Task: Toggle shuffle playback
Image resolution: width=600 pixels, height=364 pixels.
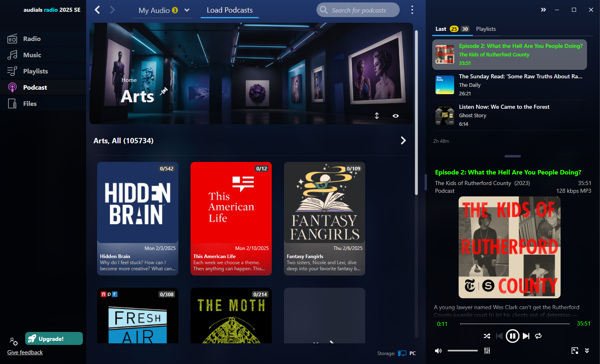Action: 487,336
